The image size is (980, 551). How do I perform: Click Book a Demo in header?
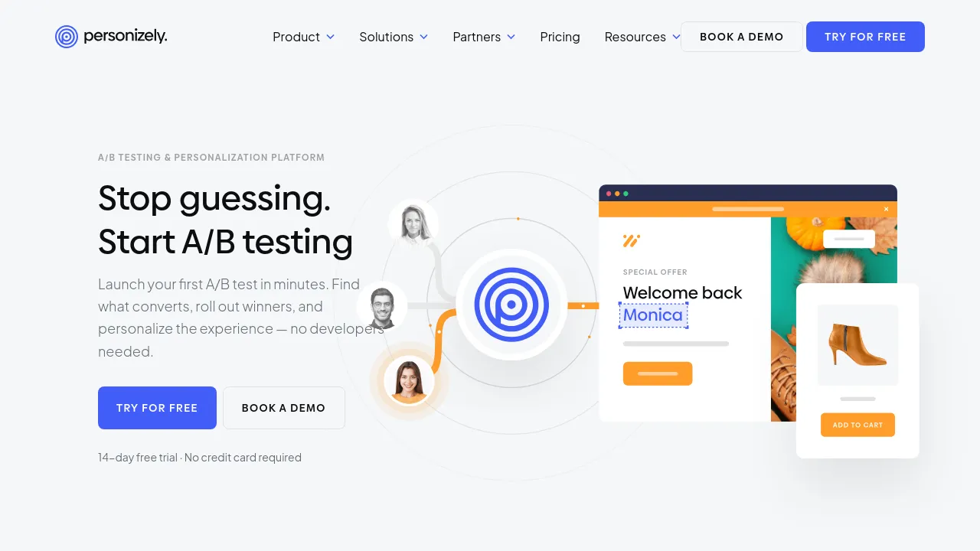click(x=742, y=37)
